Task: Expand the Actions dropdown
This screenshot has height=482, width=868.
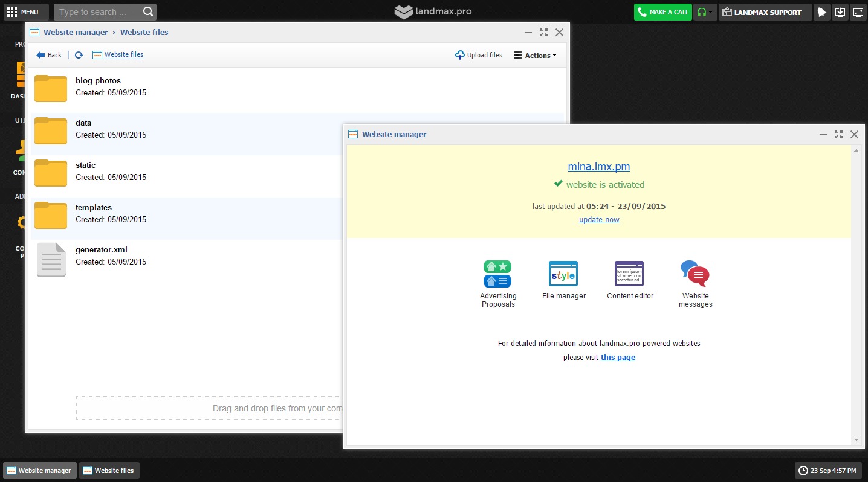Action: 535,55
